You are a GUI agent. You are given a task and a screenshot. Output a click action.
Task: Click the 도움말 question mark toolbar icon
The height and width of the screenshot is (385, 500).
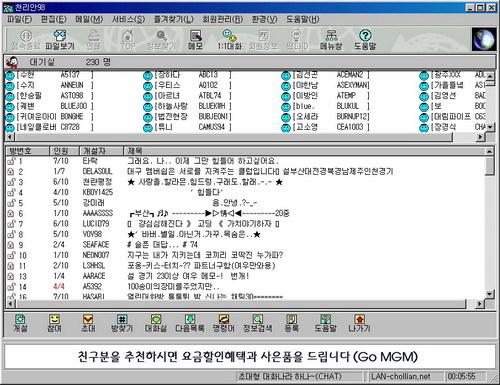coord(365,40)
